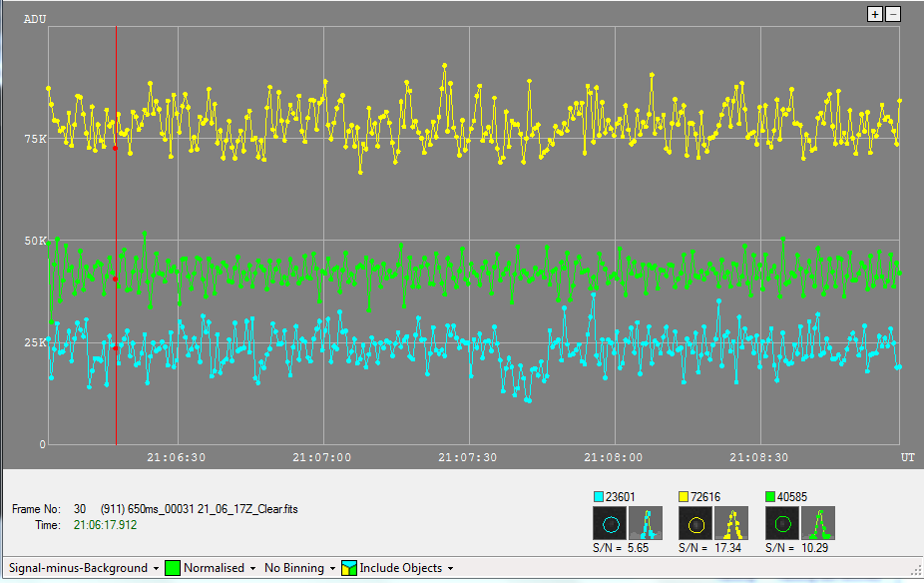Open the No Binning dropdown
This screenshot has width=924, height=583.
click(300, 568)
